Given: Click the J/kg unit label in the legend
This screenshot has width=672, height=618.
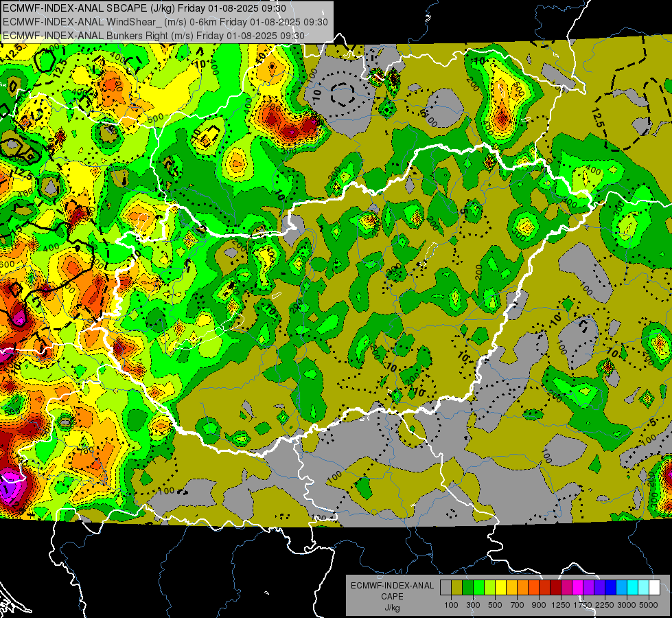Looking at the screenshot, I should click(392, 608).
